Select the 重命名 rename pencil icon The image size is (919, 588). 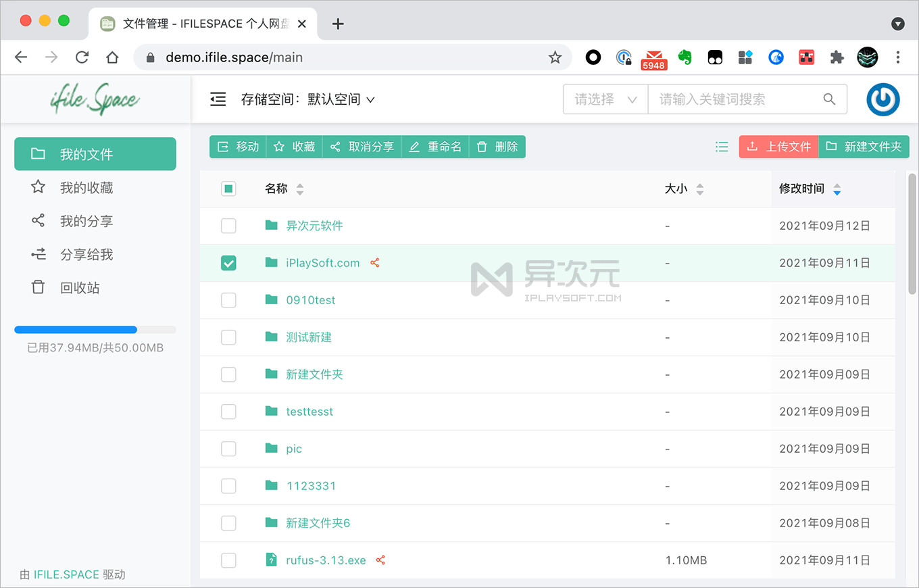(x=414, y=147)
